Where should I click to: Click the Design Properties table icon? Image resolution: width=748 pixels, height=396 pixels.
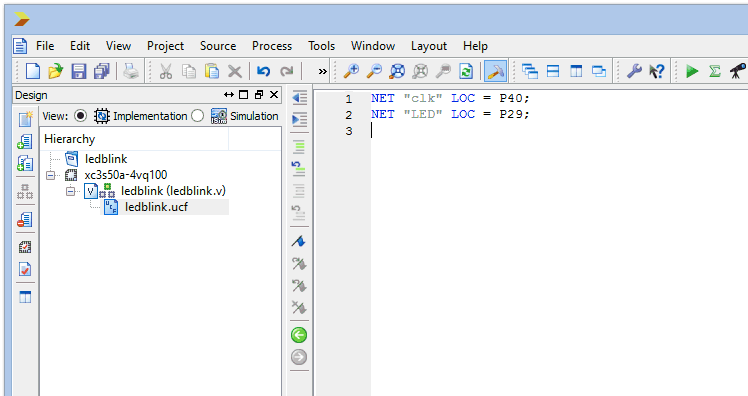click(x=25, y=297)
